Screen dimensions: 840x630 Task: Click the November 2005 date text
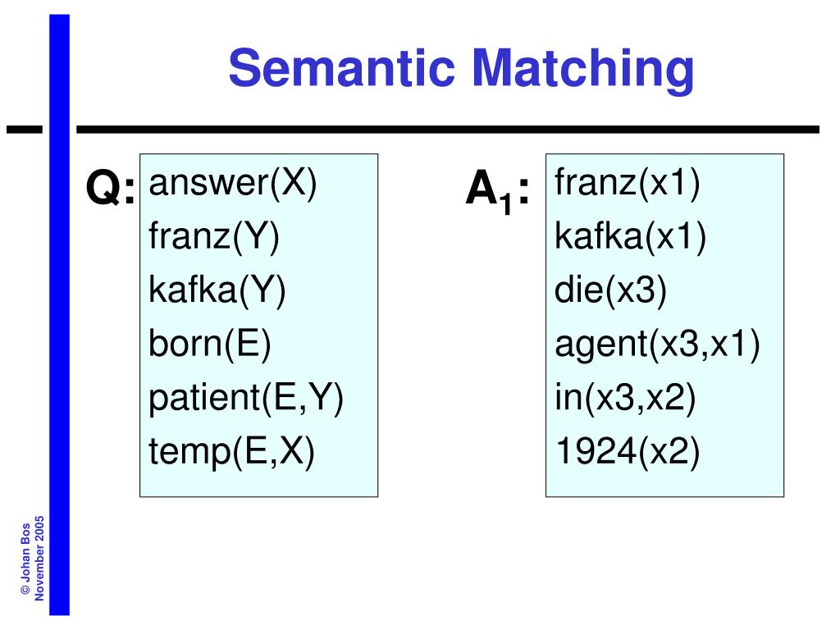pyautogui.click(x=39, y=558)
